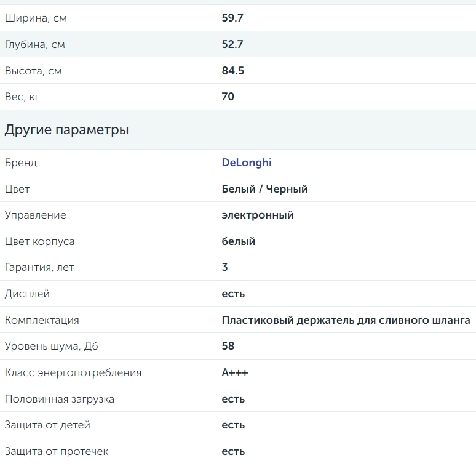Select the depth value 52.7
Screen dimensions: 476x474
coord(232,44)
